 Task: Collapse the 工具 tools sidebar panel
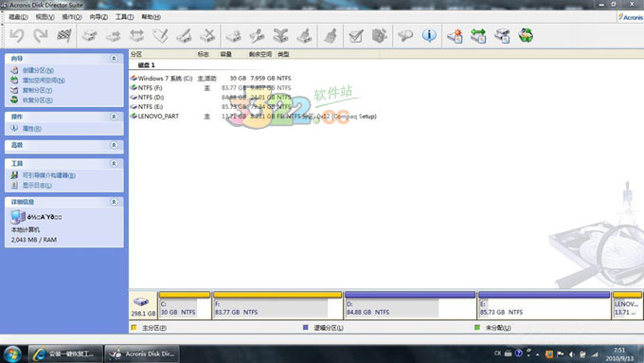coord(114,164)
